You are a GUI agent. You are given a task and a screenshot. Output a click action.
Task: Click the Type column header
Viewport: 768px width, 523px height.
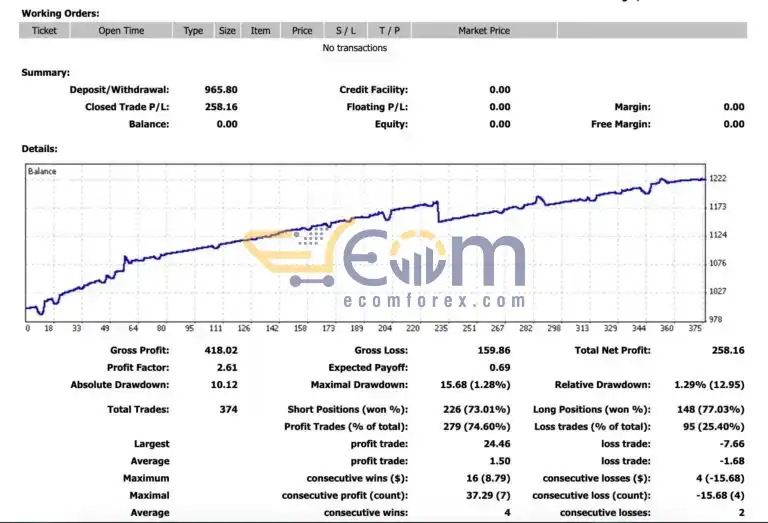(x=193, y=30)
